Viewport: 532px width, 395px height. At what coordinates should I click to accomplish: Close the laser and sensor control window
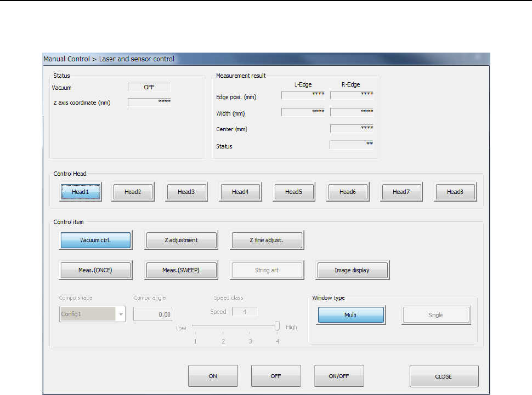click(444, 376)
